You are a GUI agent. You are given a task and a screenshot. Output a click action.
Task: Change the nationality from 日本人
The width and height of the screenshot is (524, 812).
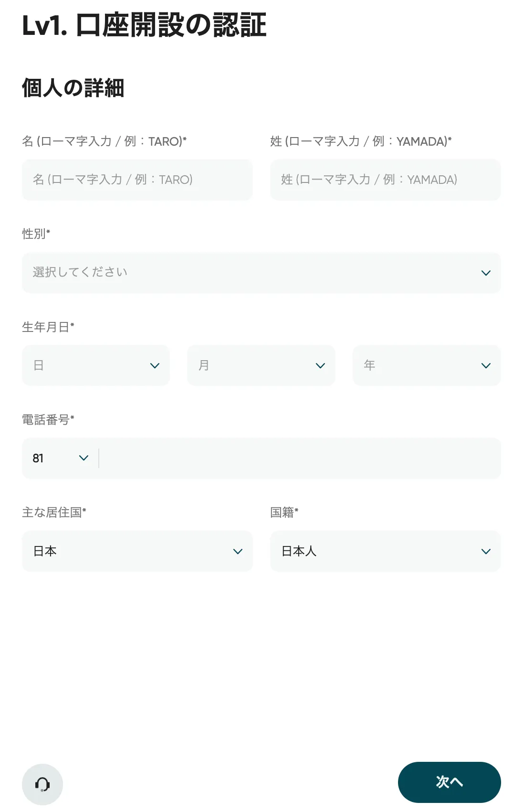point(385,551)
